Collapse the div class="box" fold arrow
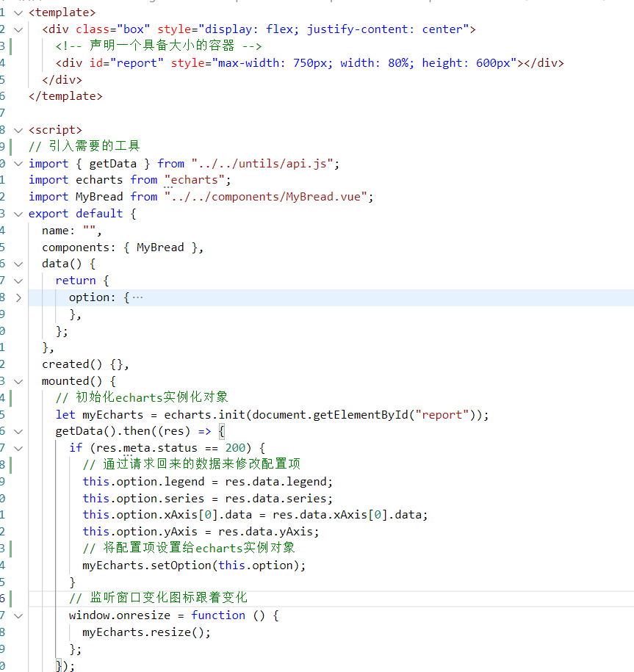 click(18, 29)
